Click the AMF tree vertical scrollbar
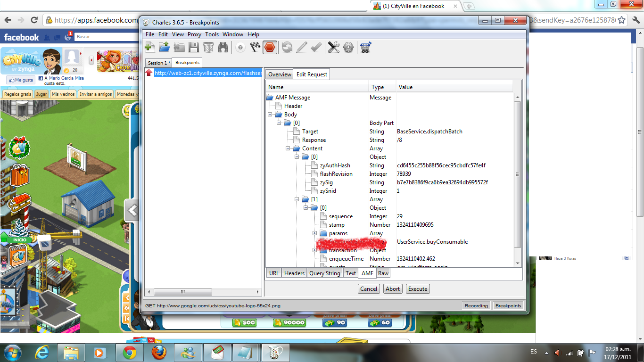The image size is (644, 362). click(517, 174)
